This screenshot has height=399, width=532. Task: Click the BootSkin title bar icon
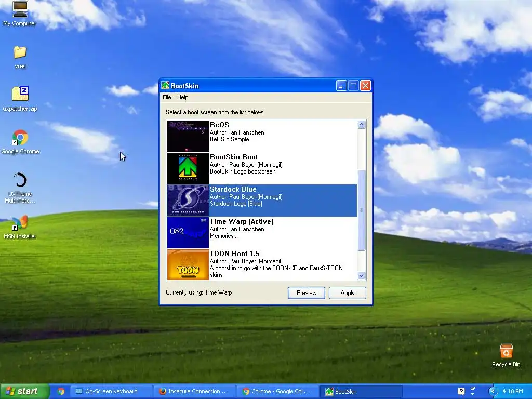click(165, 86)
